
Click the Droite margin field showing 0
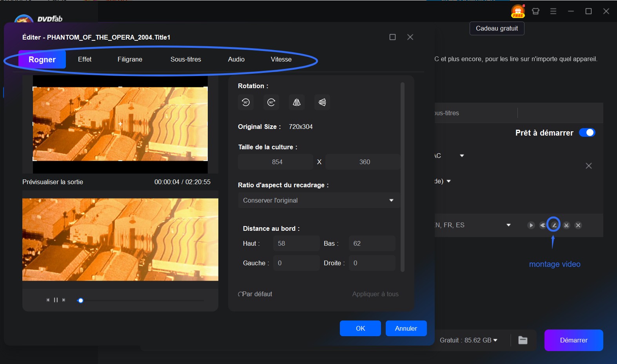click(372, 263)
